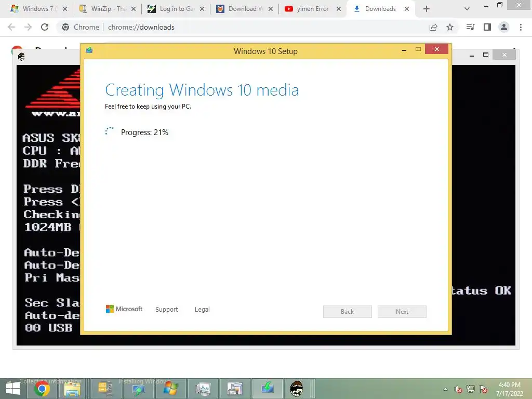This screenshot has width=532, height=399.
Task: Open the Installing Windows taskbar item
Action: coord(139,389)
